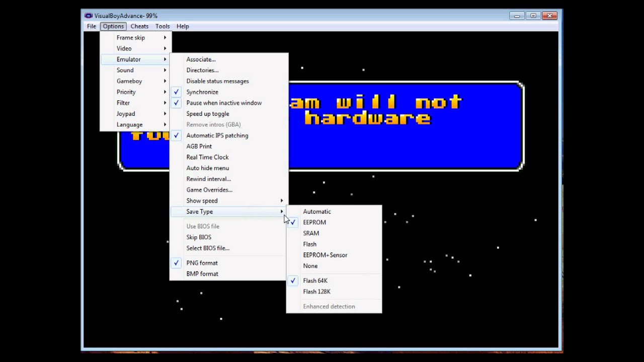Image resolution: width=644 pixels, height=362 pixels.
Task: Open Rewind interval... dialog
Action: coord(229,179)
